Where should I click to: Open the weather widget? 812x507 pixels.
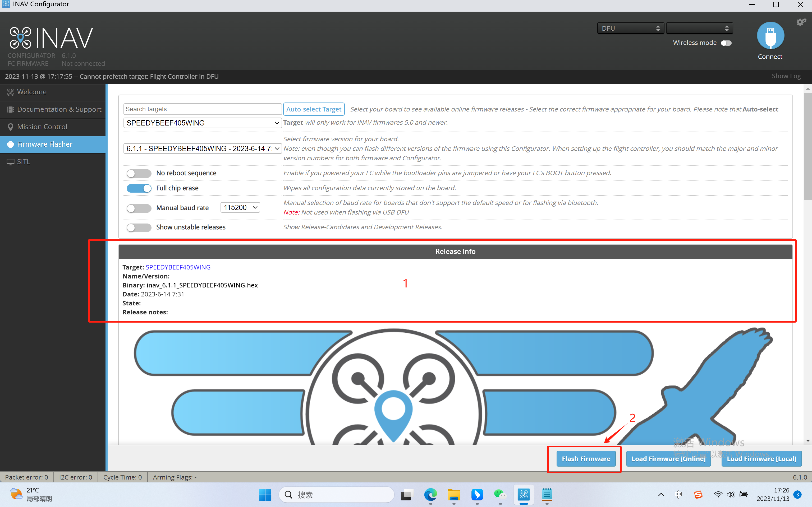(x=31, y=495)
